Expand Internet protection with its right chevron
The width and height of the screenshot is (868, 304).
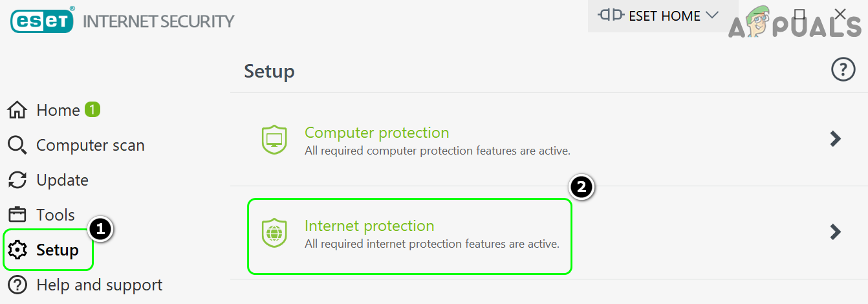point(836,232)
